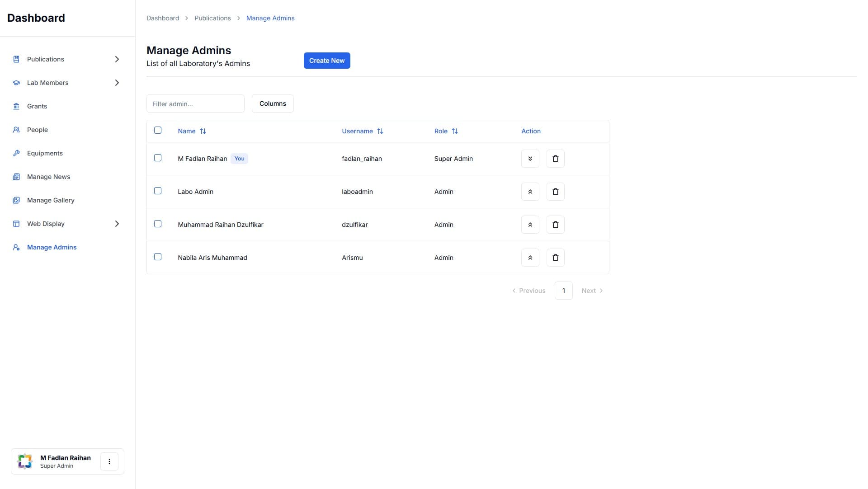Image resolution: width=868 pixels, height=489 pixels.
Task: Click into the Filter admin text field
Action: tap(195, 103)
